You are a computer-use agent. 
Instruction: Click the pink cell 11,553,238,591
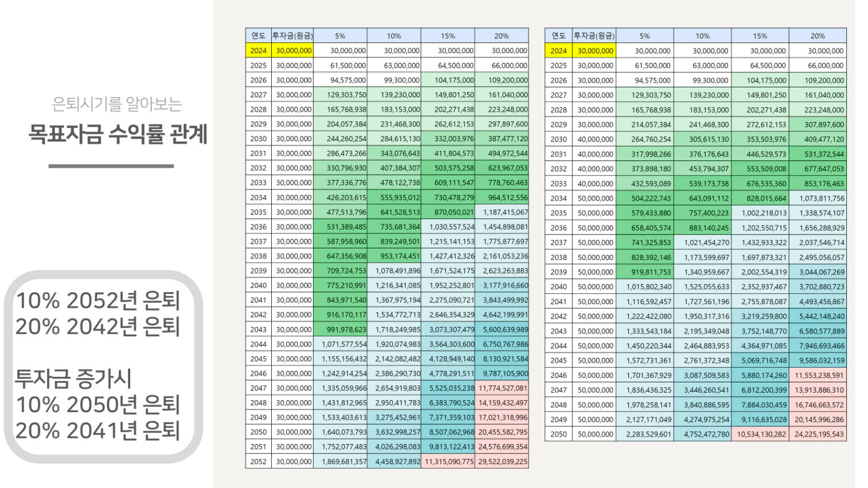pyautogui.click(x=818, y=376)
